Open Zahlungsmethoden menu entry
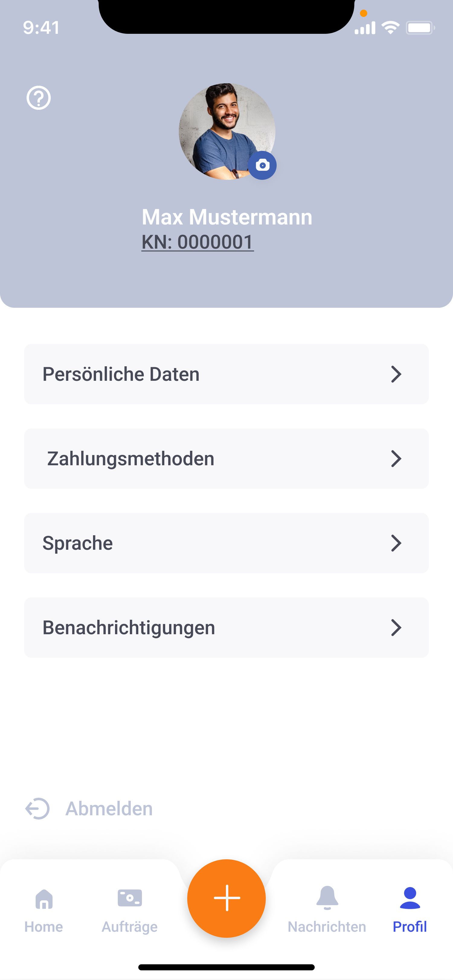This screenshot has height=980, width=453. pyautogui.click(x=130, y=459)
